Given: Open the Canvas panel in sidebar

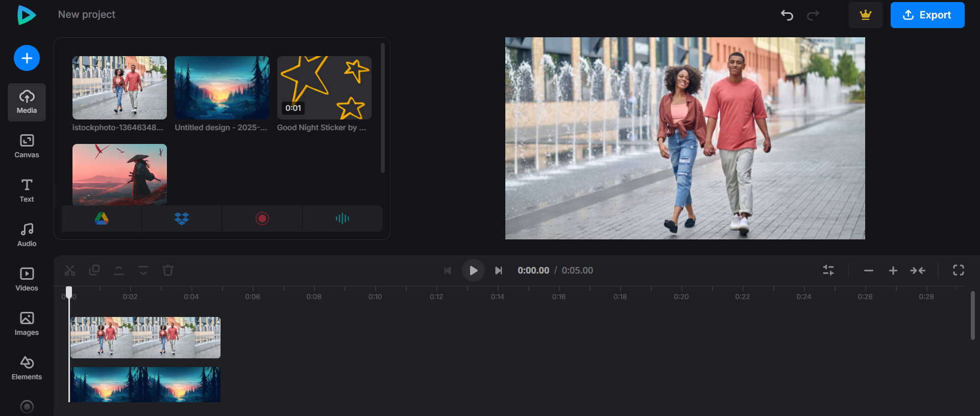Looking at the screenshot, I should point(27,146).
